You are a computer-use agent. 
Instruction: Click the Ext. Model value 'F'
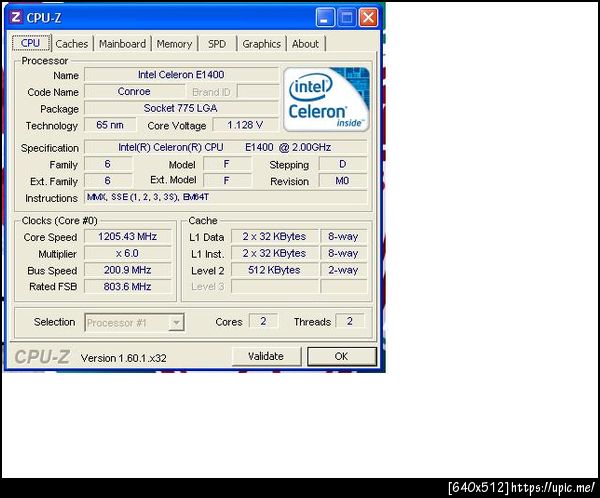[227, 181]
